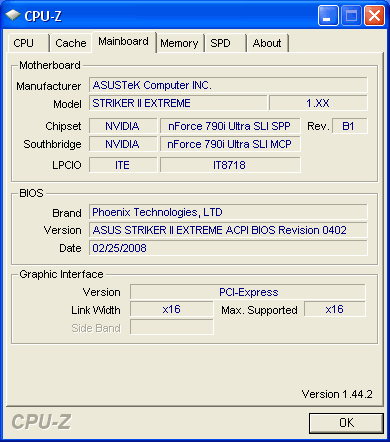Select the IT8718 LPCIO field
This screenshot has height=442, width=390.
pyautogui.click(x=230, y=165)
